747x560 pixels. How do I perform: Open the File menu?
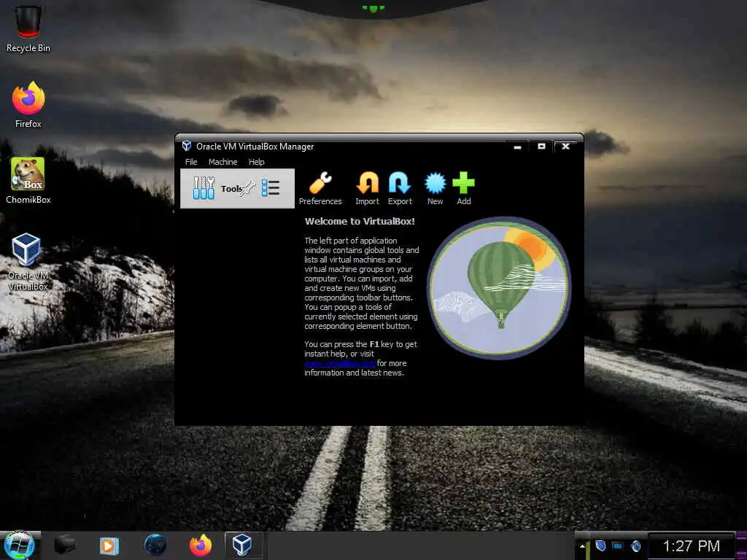coord(191,162)
